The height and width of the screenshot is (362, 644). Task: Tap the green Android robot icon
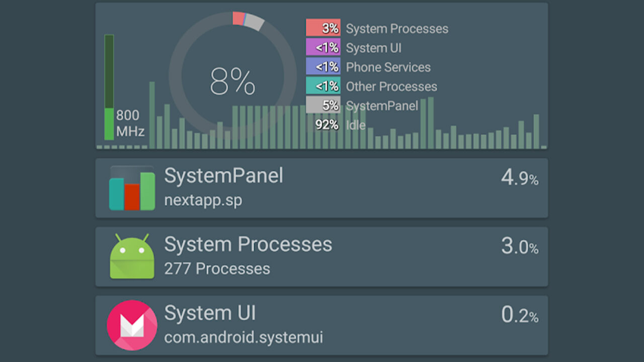(131, 255)
